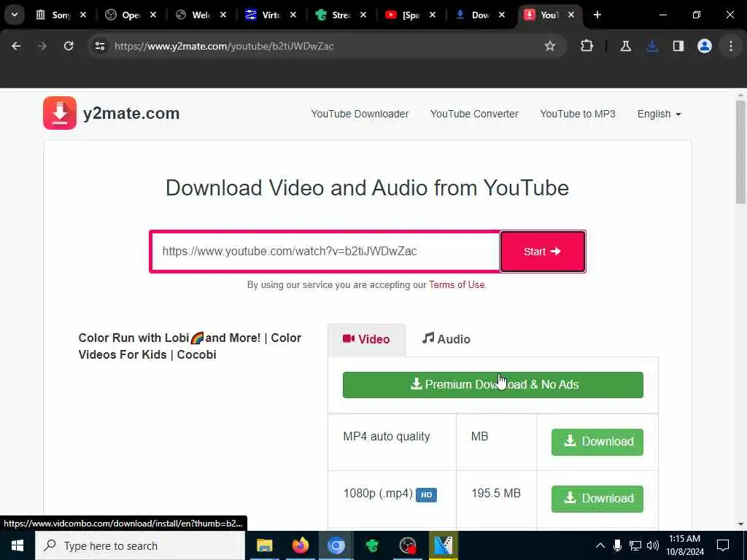Open the Extensions puzzle icon
Image resolution: width=747 pixels, height=560 pixels.
[x=587, y=46]
